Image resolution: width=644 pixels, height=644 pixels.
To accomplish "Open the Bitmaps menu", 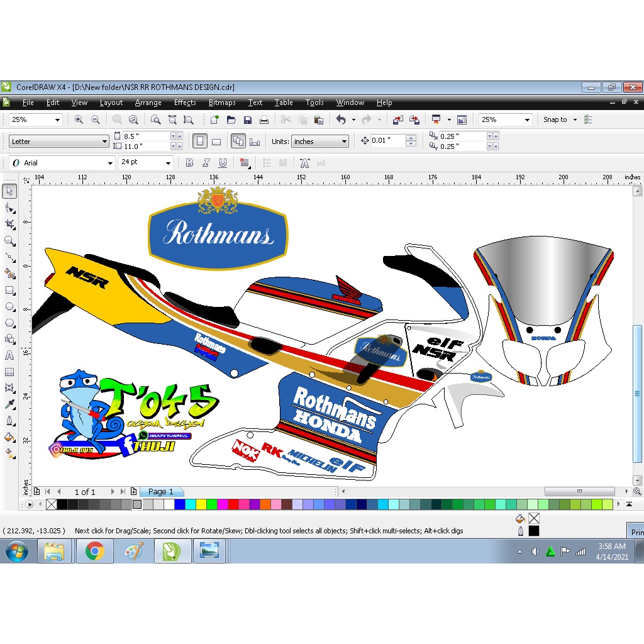I will 221,103.
